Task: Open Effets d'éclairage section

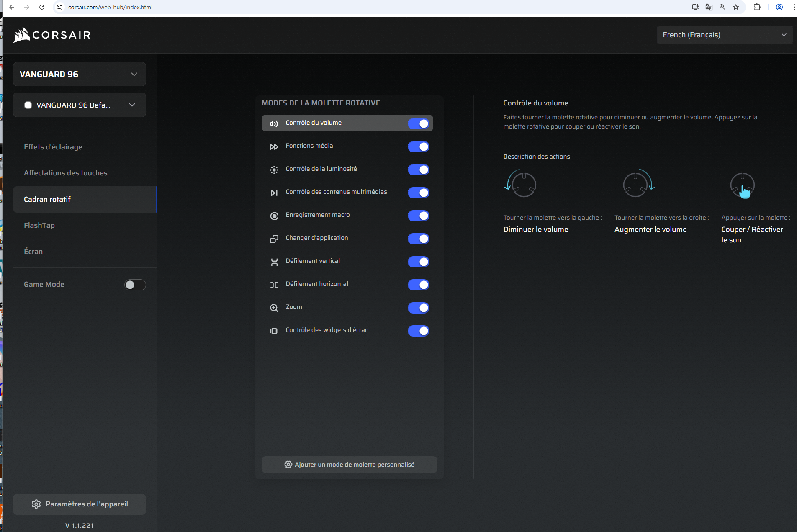Action: [53, 147]
